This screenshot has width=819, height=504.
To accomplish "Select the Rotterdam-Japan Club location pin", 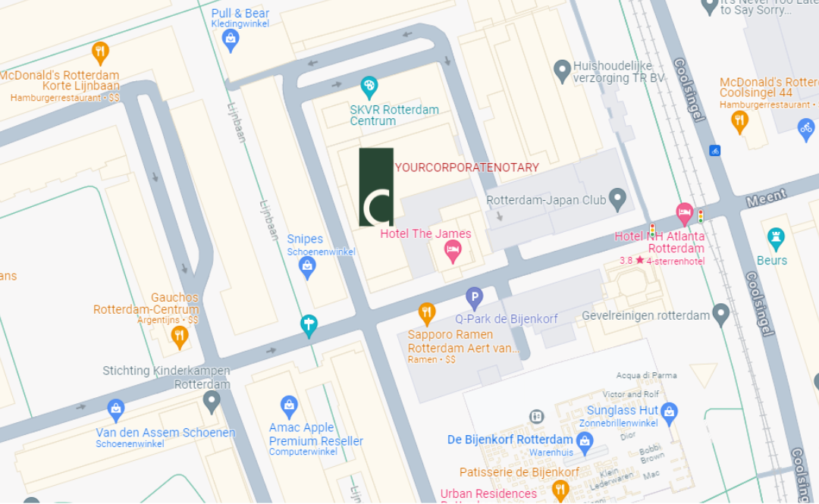I will [x=617, y=199].
